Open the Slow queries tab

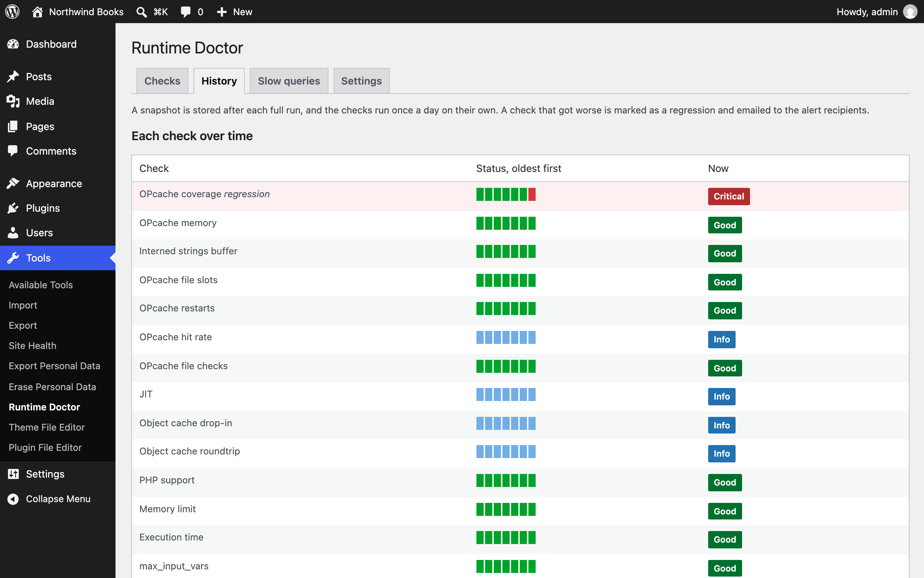click(289, 81)
